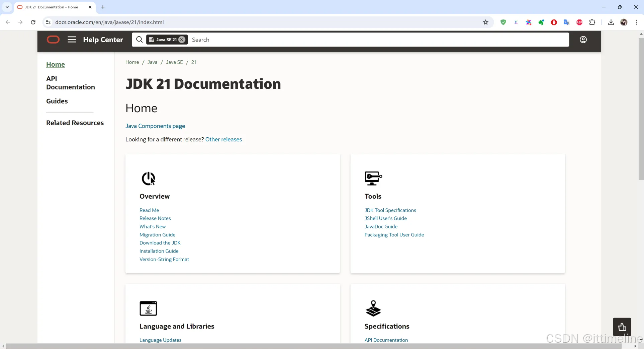The image size is (644, 349).
Task: Open the Chrome profile avatar
Action: pyautogui.click(x=624, y=22)
